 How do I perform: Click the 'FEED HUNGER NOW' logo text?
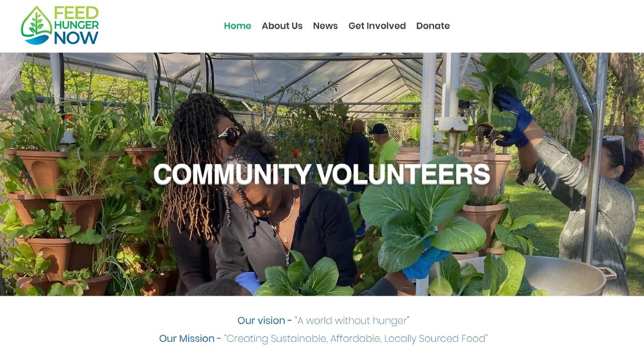[76, 26]
